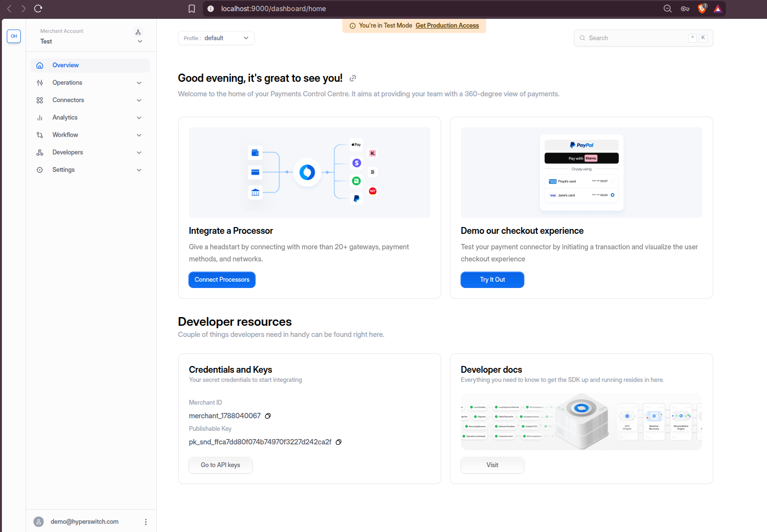Click the Analytics bar chart icon

tap(40, 118)
